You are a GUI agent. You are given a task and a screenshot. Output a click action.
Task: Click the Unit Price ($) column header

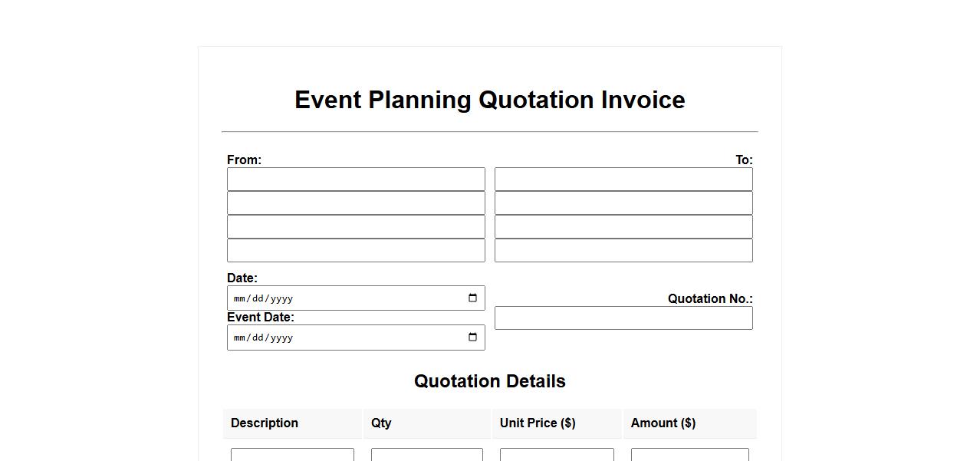pos(538,423)
